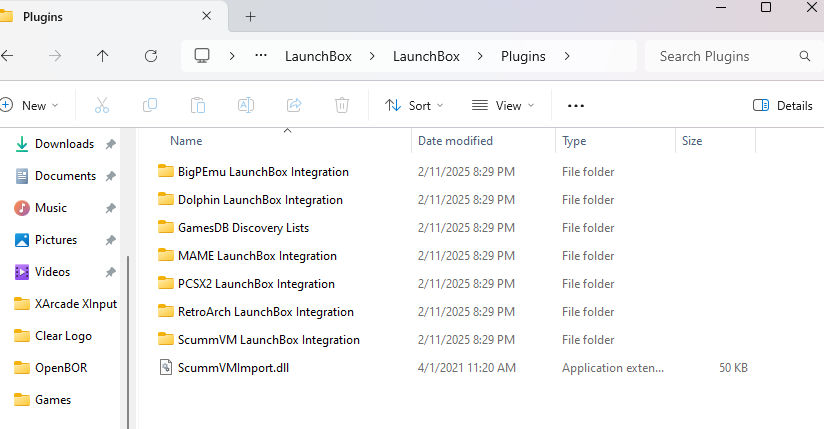Click the 4/1/2021 11:20 AM date cell
Viewport: 824px width, 429px height.
click(467, 367)
